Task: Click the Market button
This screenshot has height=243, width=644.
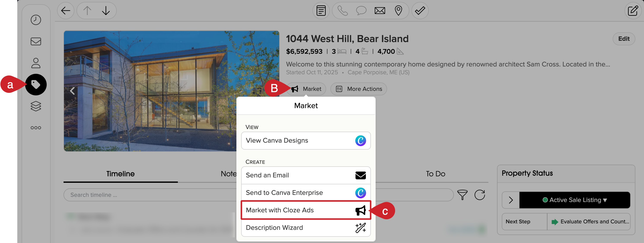Action: [x=306, y=89]
